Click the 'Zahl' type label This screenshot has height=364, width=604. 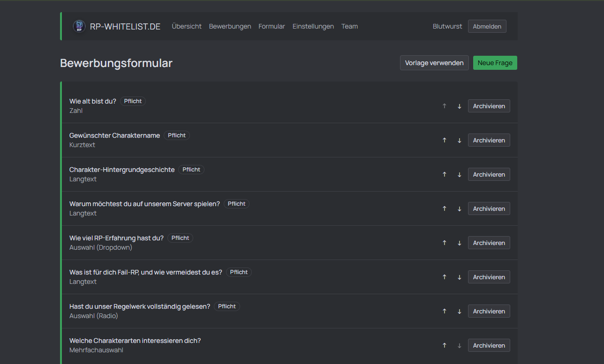[x=76, y=111]
